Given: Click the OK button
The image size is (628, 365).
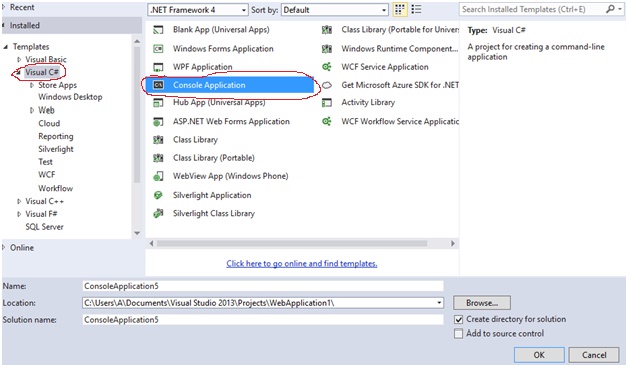Looking at the screenshot, I should (539, 355).
